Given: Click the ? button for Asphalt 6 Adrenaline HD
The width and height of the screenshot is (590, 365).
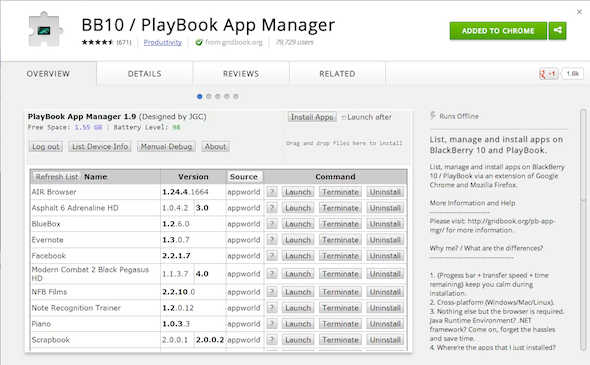Looking at the screenshot, I should pos(272,208).
